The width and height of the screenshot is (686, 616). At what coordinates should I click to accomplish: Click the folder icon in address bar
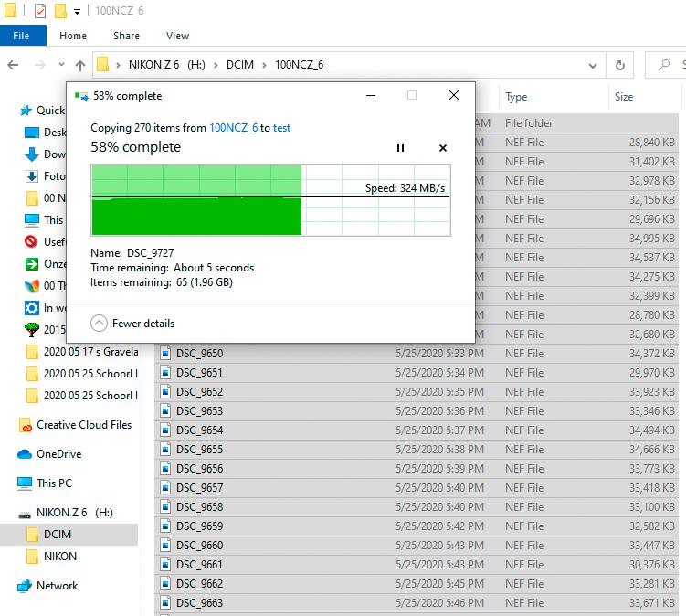(103, 64)
